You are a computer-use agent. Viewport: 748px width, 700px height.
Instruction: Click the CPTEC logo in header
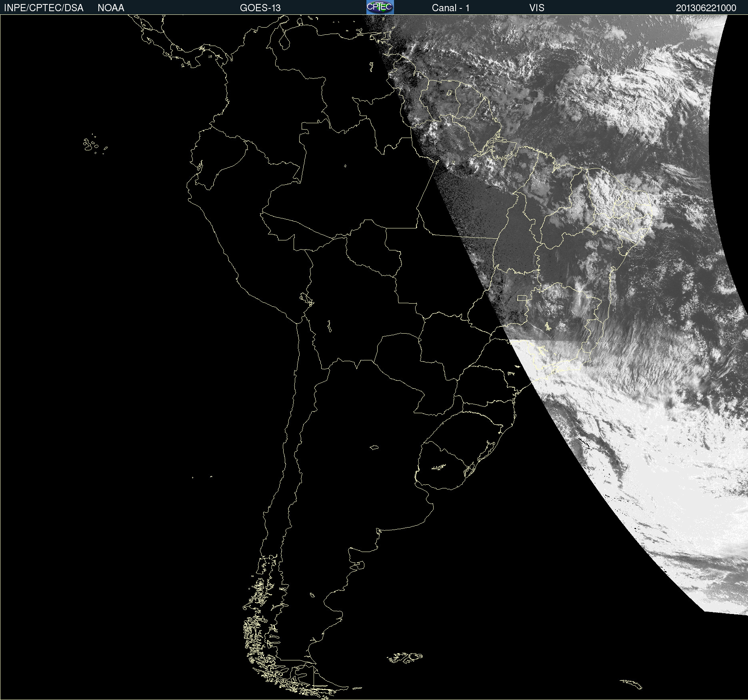[380, 7]
